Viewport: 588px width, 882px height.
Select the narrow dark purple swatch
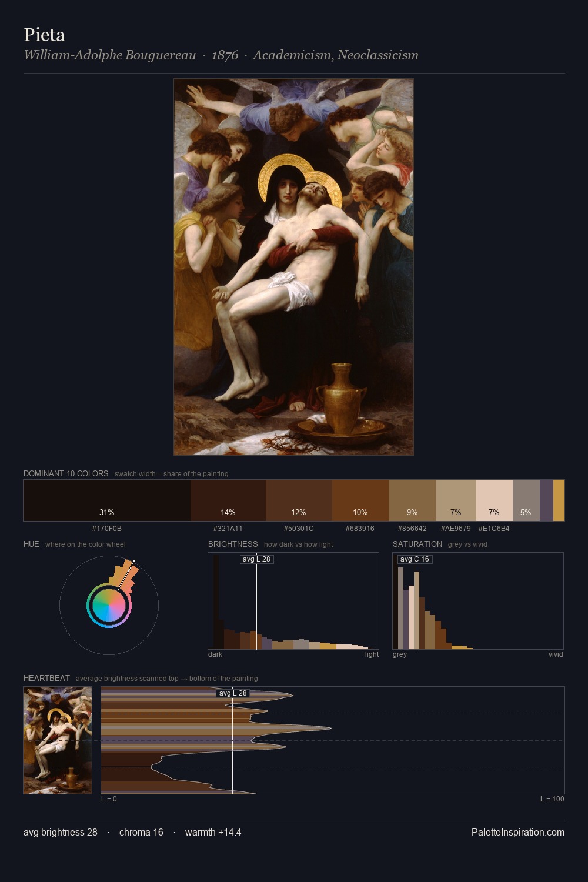(546, 500)
